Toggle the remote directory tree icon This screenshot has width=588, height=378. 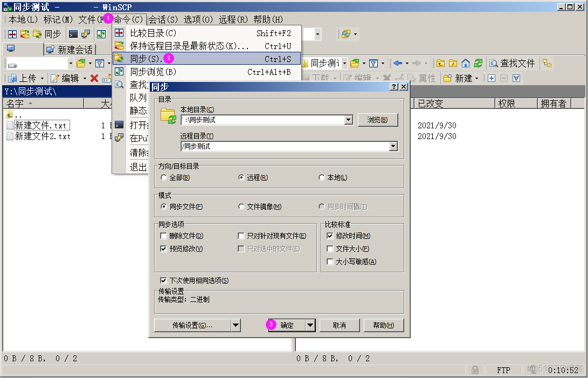click(547, 64)
